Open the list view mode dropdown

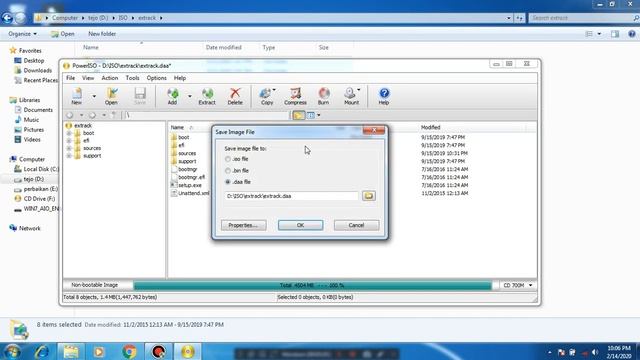319,115
